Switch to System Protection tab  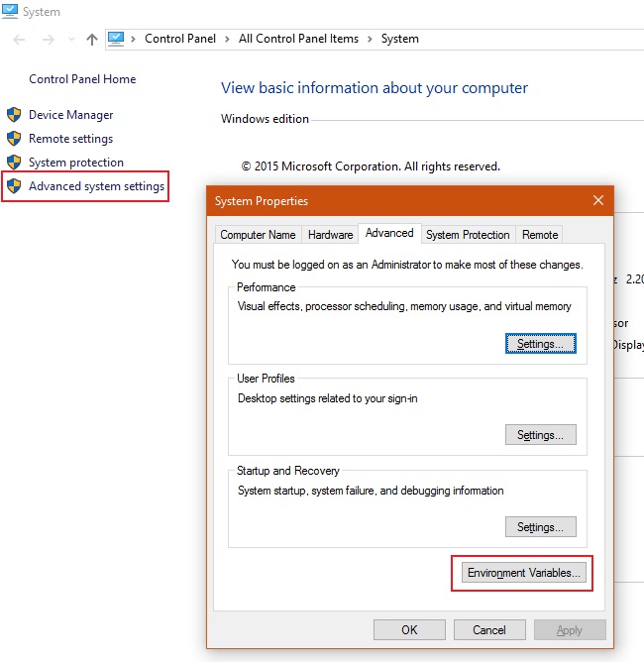468,235
